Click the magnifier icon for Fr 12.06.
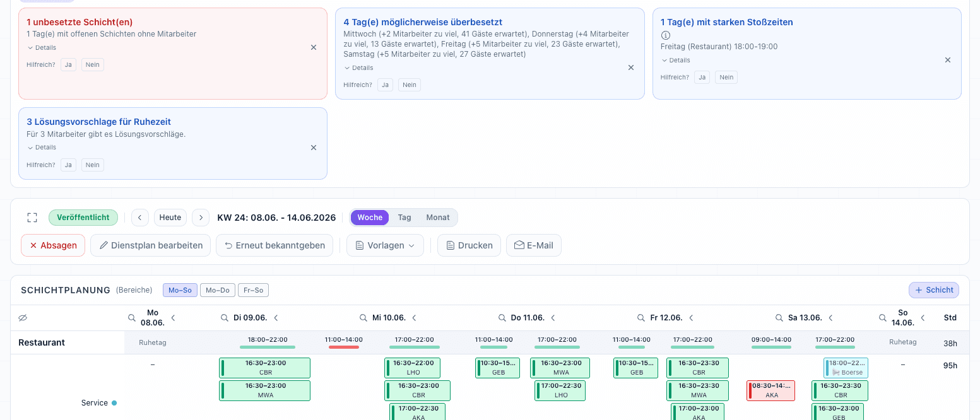The image size is (980, 420). pyautogui.click(x=641, y=318)
